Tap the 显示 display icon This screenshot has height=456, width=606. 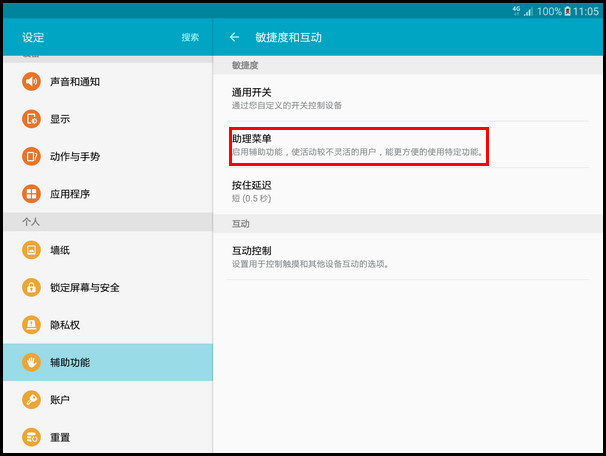tap(31, 119)
